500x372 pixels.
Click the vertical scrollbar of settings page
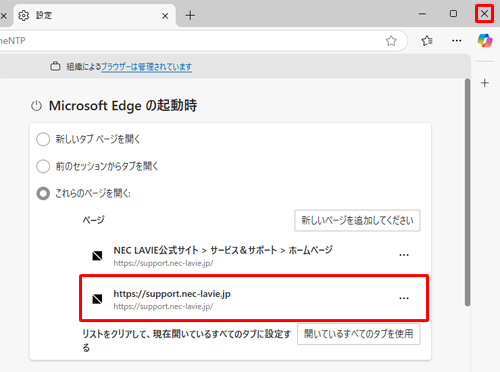click(467, 192)
